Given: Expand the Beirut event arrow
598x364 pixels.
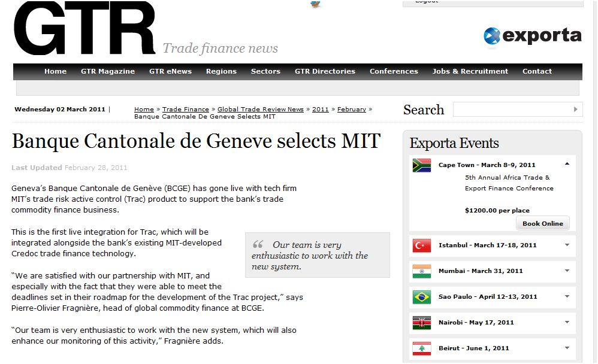Looking at the screenshot, I should tap(567, 348).
